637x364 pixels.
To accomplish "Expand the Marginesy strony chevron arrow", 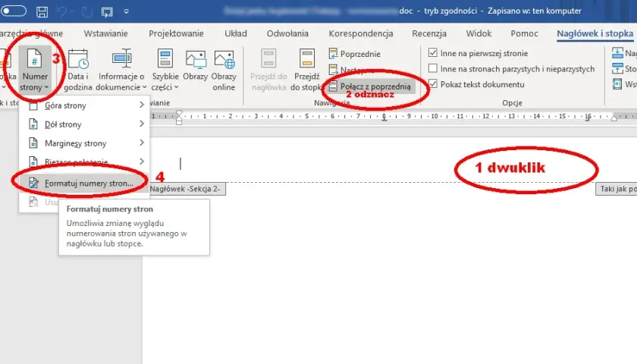I will coord(141,143).
